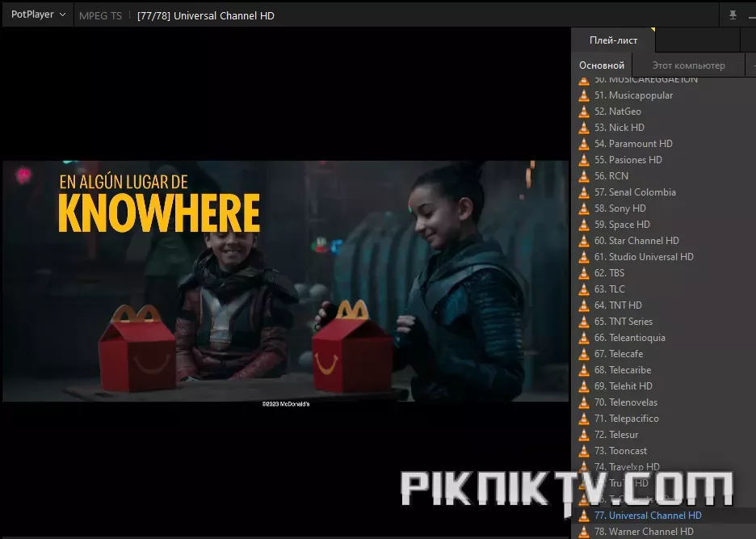Image resolution: width=756 pixels, height=539 pixels.
Task: Click the cone icon beside TBS
Action: point(584,273)
